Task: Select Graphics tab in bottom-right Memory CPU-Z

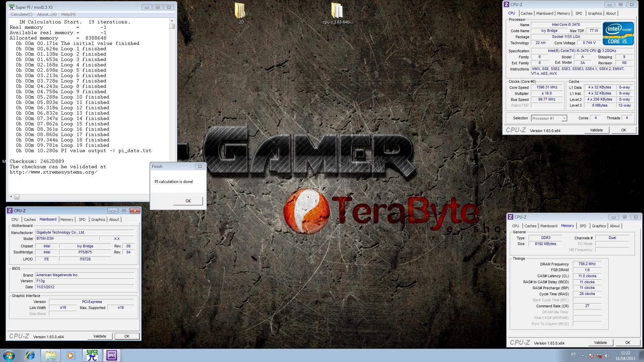Action: (599, 226)
